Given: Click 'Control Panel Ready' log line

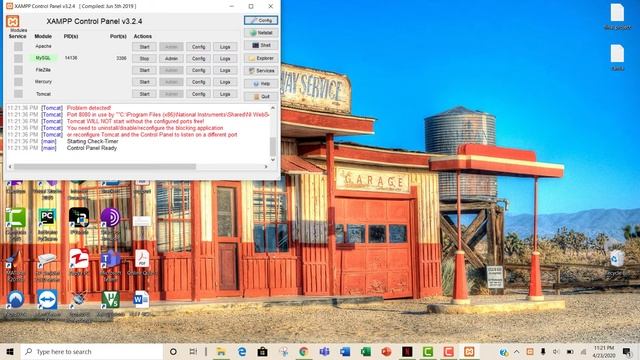Looking at the screenshot, I should tap(92, 148).
